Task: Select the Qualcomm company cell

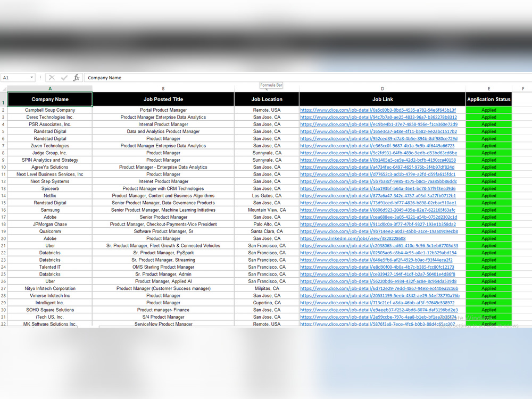Action: 50,231
